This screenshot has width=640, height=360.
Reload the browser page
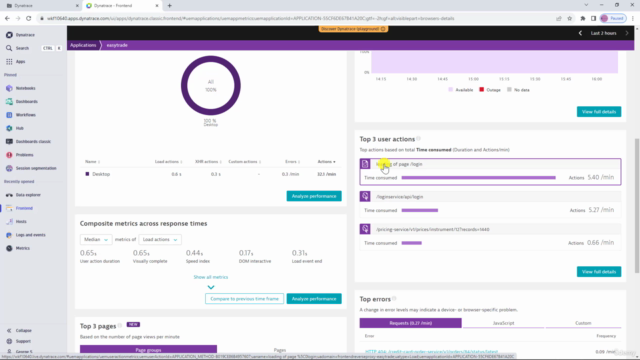coord(29,18)
